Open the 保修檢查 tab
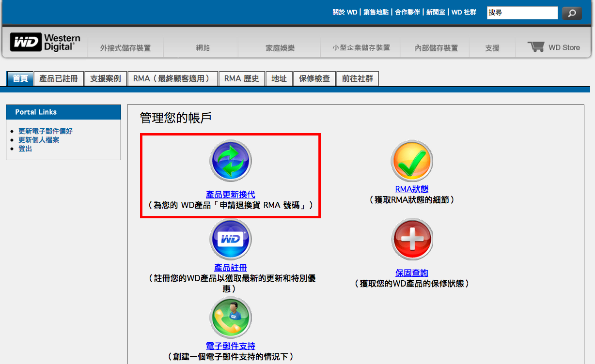Screen dimensions: 595x364 click(314, 78)
